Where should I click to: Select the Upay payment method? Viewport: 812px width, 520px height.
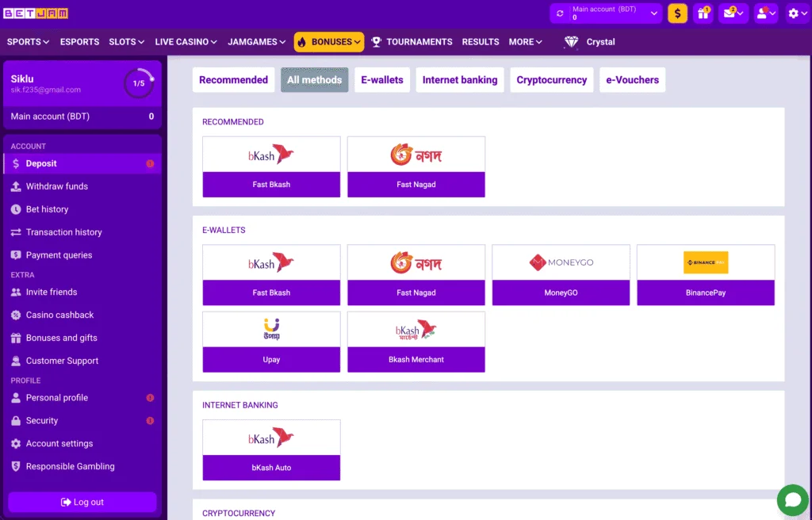pos(271,342)
